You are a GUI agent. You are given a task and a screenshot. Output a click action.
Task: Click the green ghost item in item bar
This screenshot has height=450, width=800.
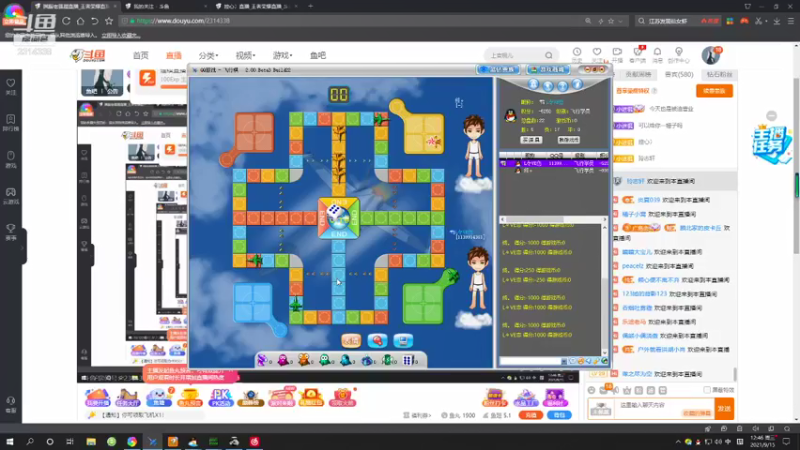(324, 360)
